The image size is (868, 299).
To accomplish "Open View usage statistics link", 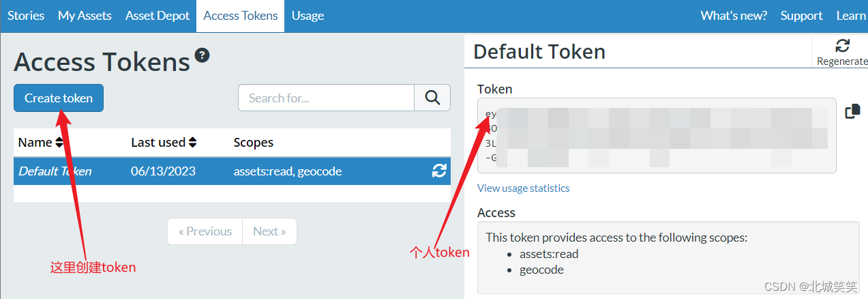I will [523, 188].
